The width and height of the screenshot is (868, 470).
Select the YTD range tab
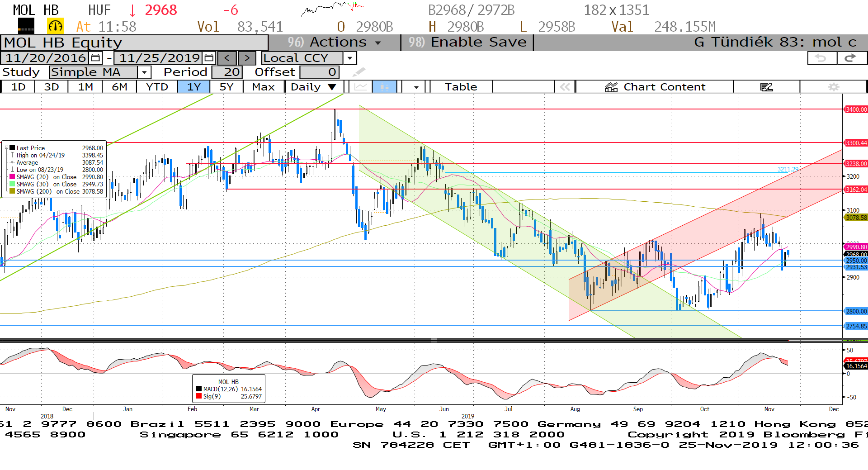(x=157, y=87)
